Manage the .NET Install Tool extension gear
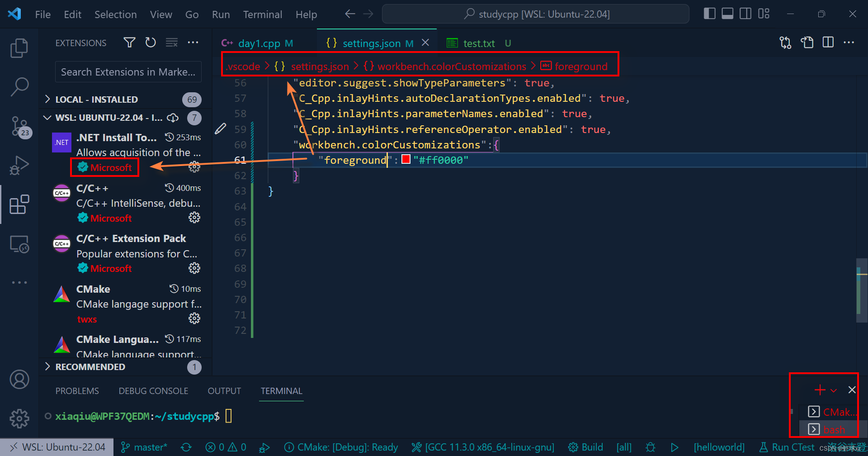Viewport: 868px width, 456px height. coord(194,167)
